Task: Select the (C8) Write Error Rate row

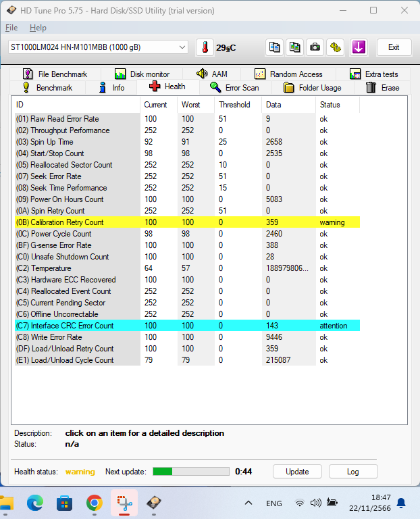Action: pyautogui.click(x=187, y=337)
